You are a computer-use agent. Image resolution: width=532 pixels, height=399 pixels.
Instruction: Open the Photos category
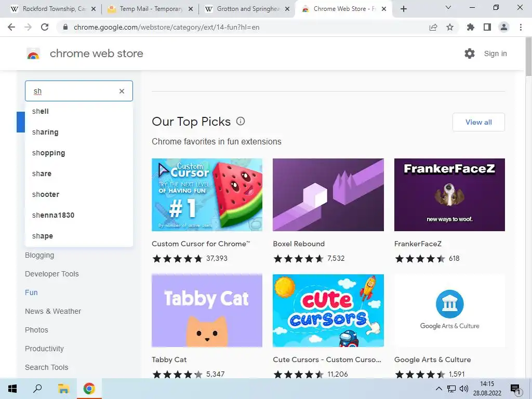pos(36,330)
